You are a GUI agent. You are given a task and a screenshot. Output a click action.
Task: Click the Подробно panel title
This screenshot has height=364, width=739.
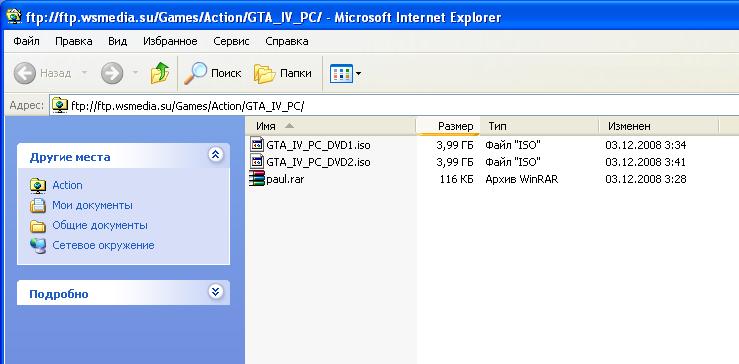pyautogui.click(x=59, y=294)
